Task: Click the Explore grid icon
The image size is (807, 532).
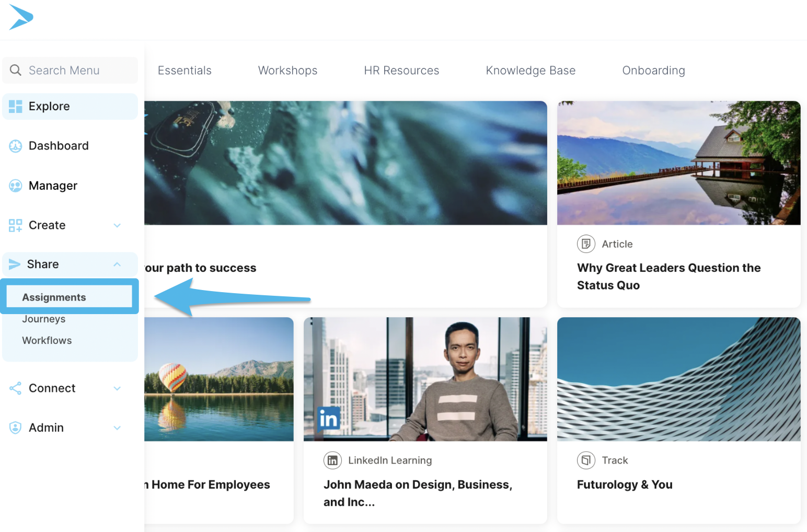Action: 16,107
